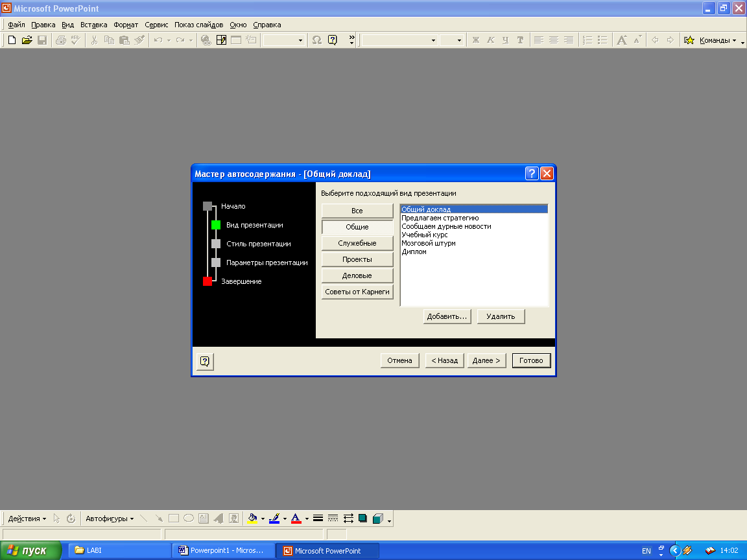
Task: Click the Далее > button
Action: (486, 360)
